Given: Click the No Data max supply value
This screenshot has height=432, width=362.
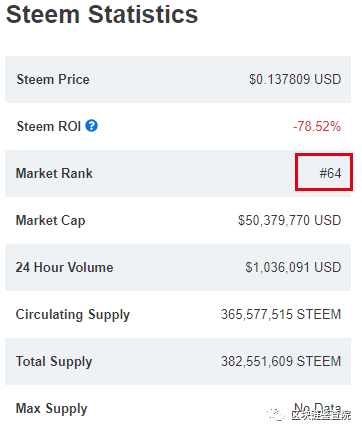Looking at the screenshot, I should coord(317,407).
